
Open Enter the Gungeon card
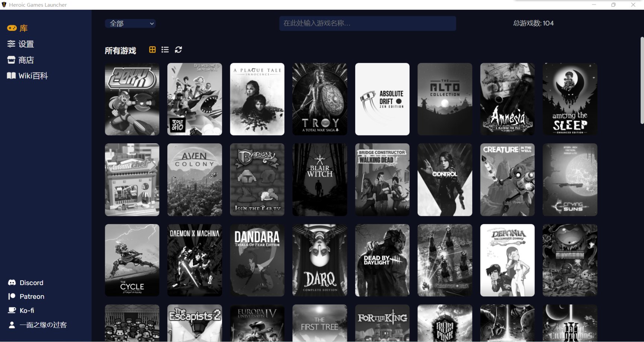coord(570,260)
